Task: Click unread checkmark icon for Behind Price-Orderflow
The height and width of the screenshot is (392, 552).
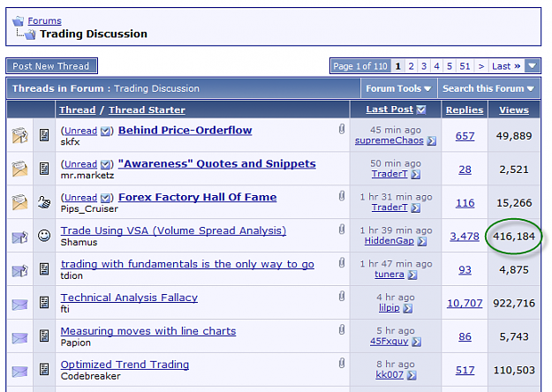Action: point(105,132)
